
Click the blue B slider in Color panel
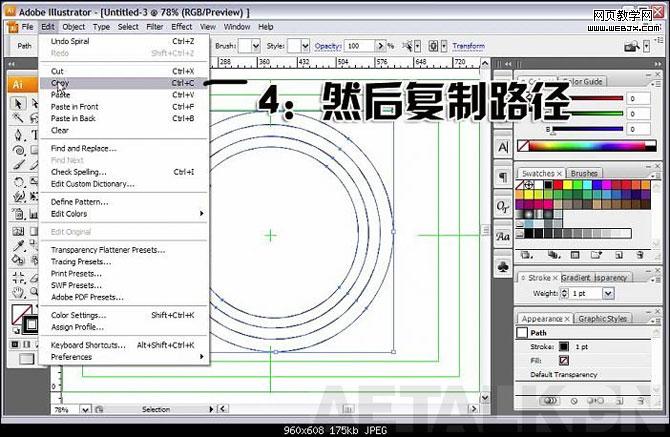click(x=587, y=129)
